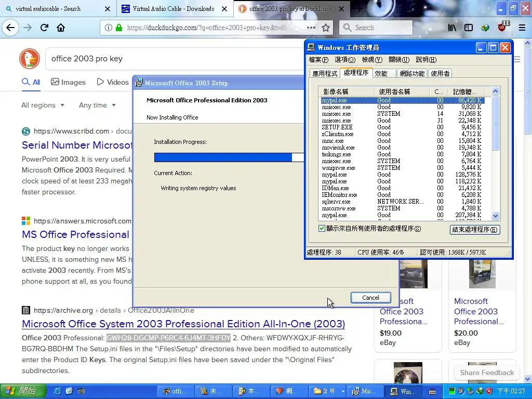Viewport: 532px width, 399px height.
Task: Click the browser toolbar Search field
Action: pyautogui.click(x=376, y=28)
